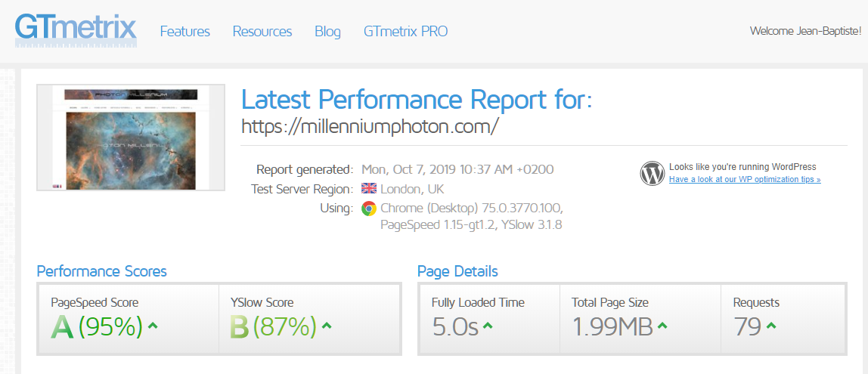The height and width of the screenshot is (374, 868).
Task: Click the 1.99MB page size value
Action: 612,327
